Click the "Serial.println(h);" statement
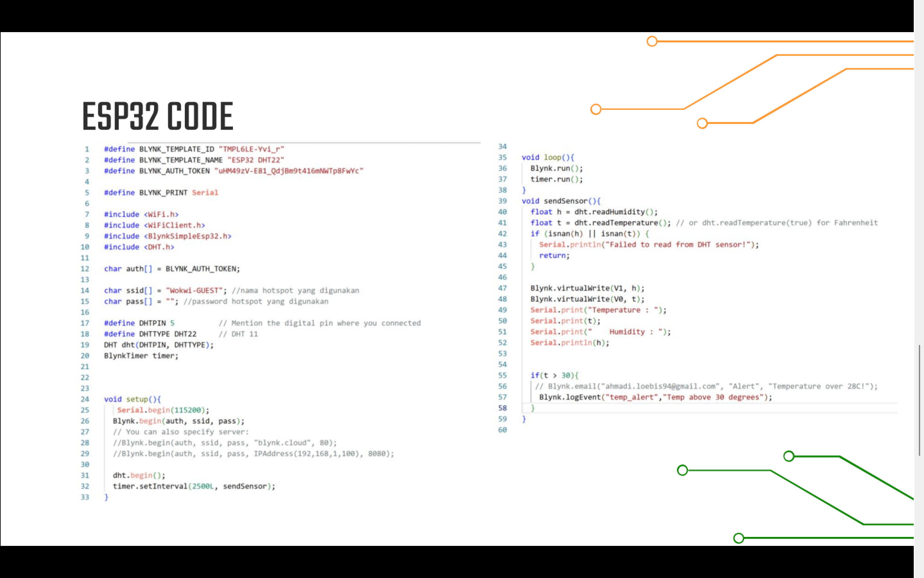 (x=570, y=343)
